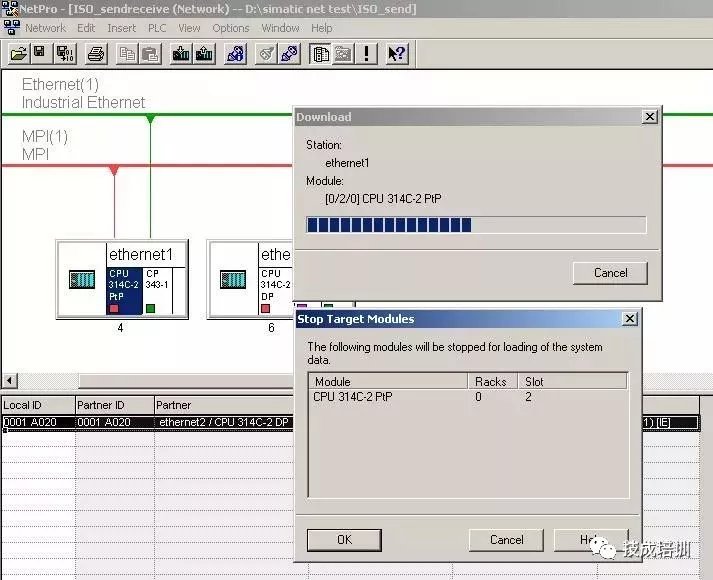Click the Print icon in toolbar
Screen dimensions: 713x580
[x=95, y=53]
